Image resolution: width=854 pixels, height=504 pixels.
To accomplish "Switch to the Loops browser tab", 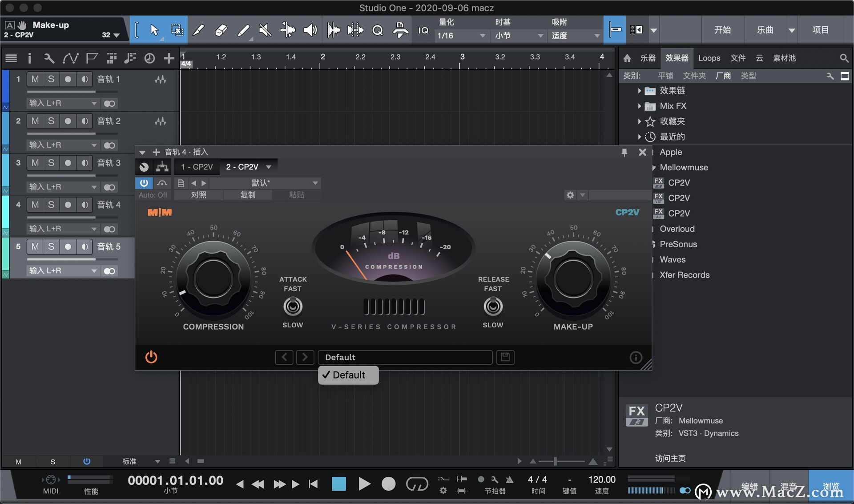I will (x=709, y=58).
